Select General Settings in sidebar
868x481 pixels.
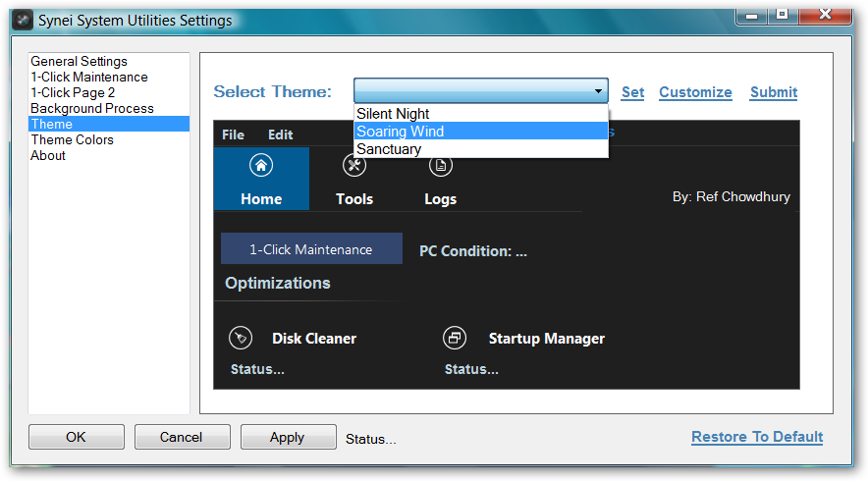point(108,61)
